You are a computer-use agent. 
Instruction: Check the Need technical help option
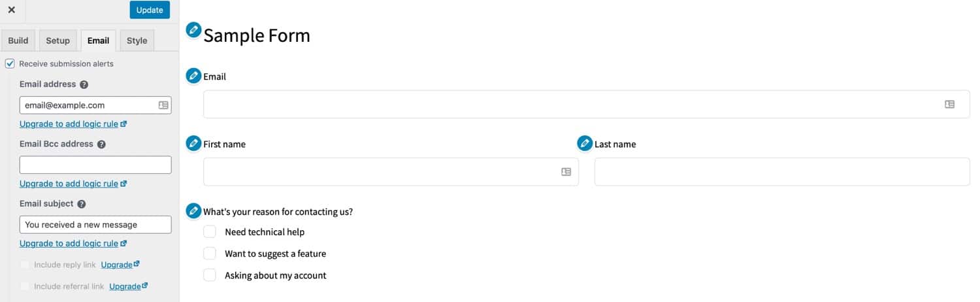[x=210, y=231]
